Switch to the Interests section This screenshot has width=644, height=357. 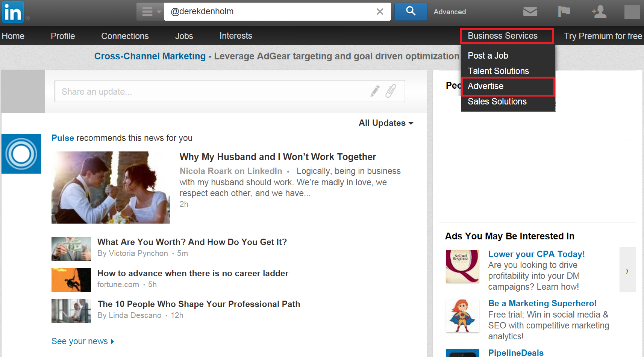[x=236, y=36]
